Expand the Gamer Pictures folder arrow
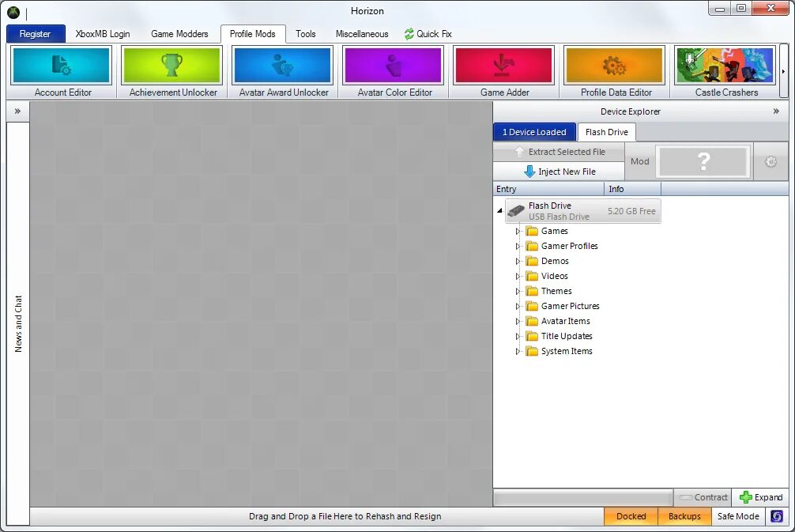Screen dimensions: 795x532 [518, 307]
